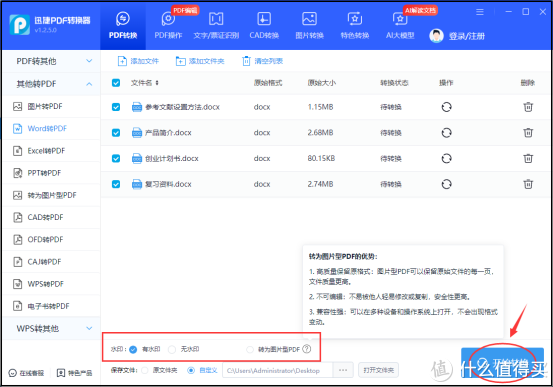553x387 pixels.
Task: Select OFD转PDF in sidebar
Action: click(51, 240)
